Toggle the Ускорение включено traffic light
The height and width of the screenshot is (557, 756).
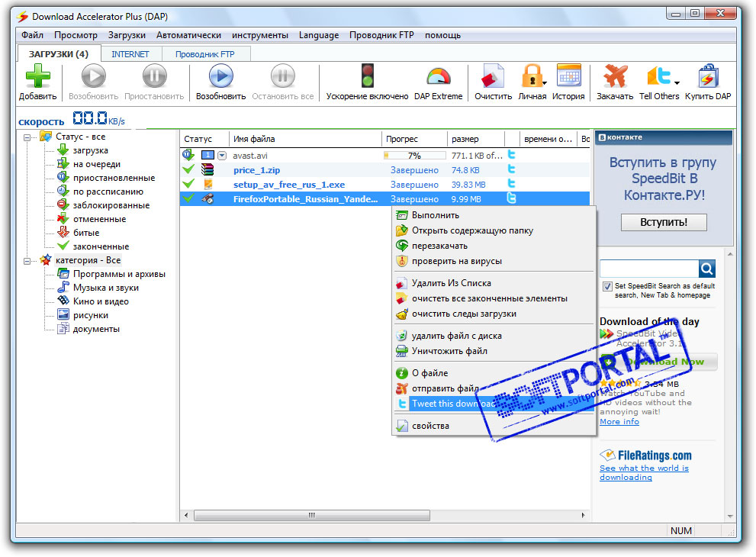click(368, 76)
